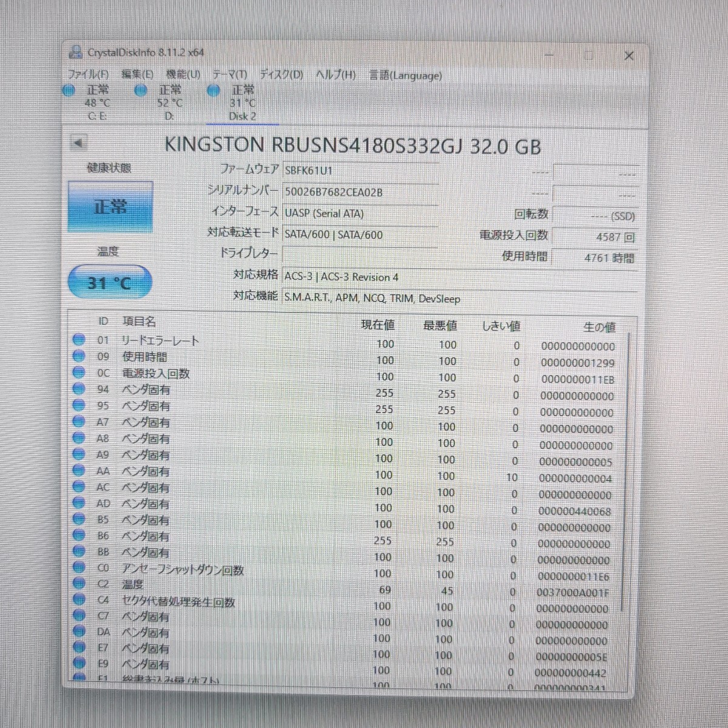Open the ファイル(F) menu
The image size is (728, 728).
(88, 75)
